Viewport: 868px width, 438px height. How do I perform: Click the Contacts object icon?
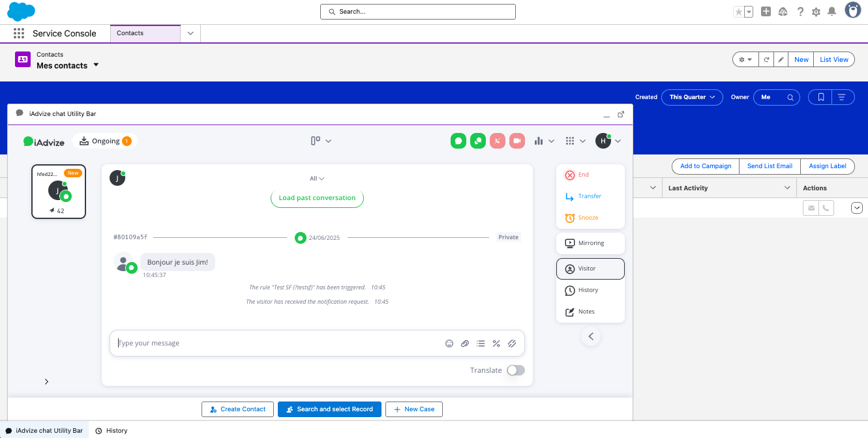point(23,59)
